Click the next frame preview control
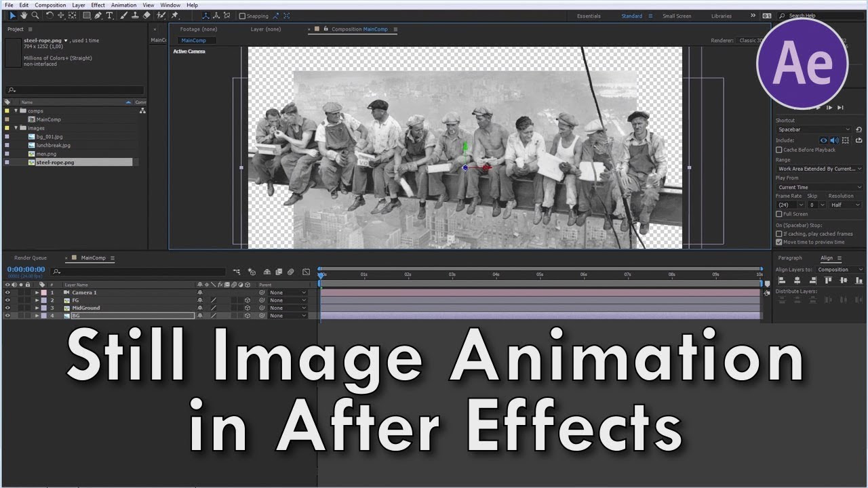Image resolution: width=868 pixels, height=488 pixels. [x=829, y=107]
